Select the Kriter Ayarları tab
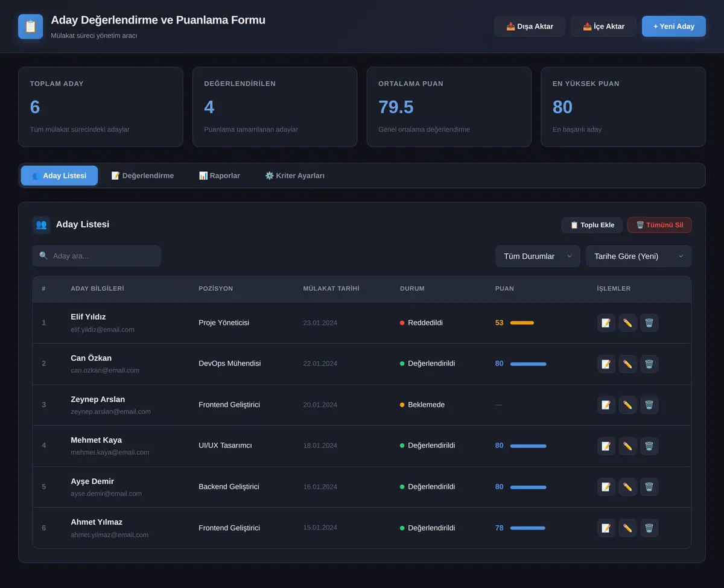The width and height of the screenshot is (724, 588). [295, 175]
